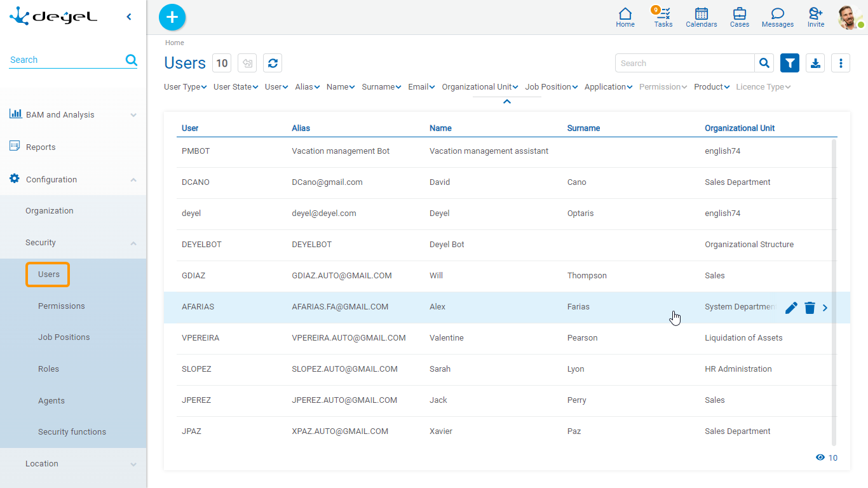Open the Organizational Unit filter dropdown
Viewport: 868px width, 488px height.
click(x=480, y=87)
